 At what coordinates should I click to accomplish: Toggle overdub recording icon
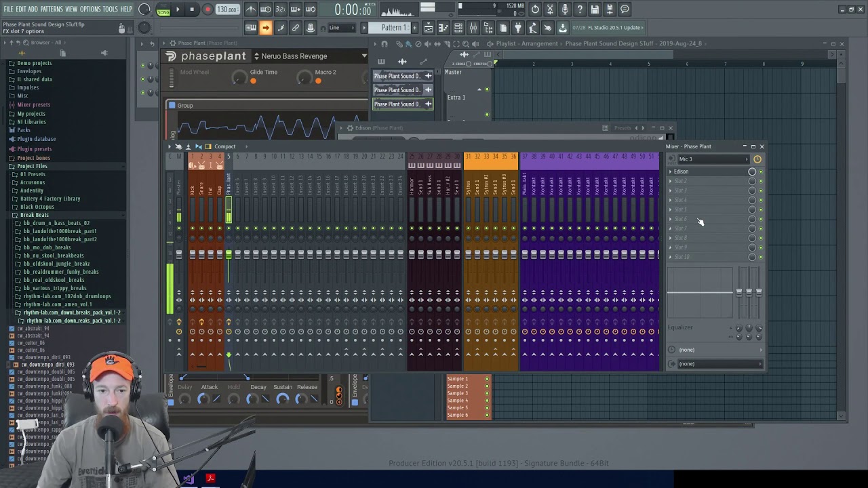point(296,9)
